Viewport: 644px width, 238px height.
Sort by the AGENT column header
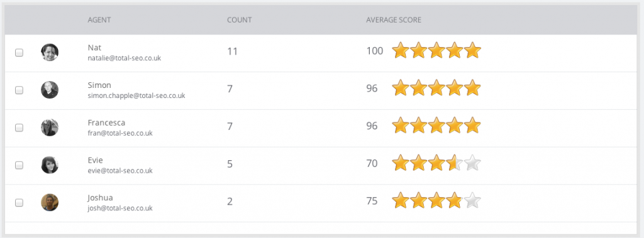pos(99,19)
